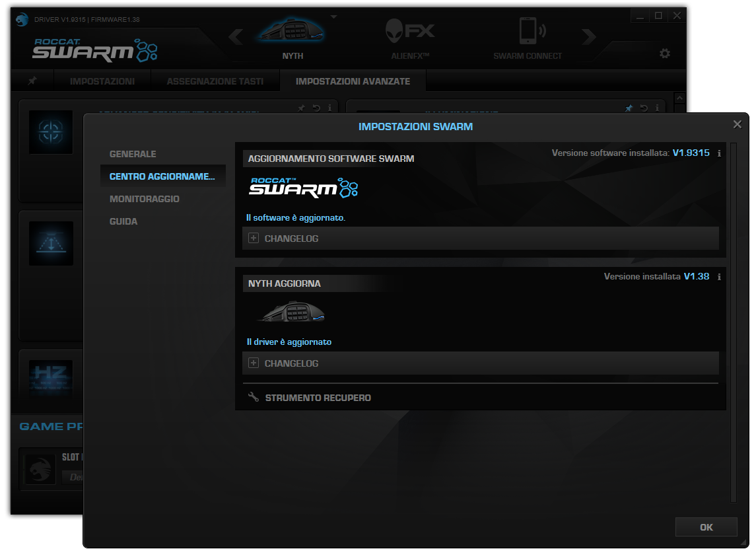Click the Roccat Swarm logo in update panel
Viewport: 756px width, 555px height.
pyautogui.click(x=303, y=188)
